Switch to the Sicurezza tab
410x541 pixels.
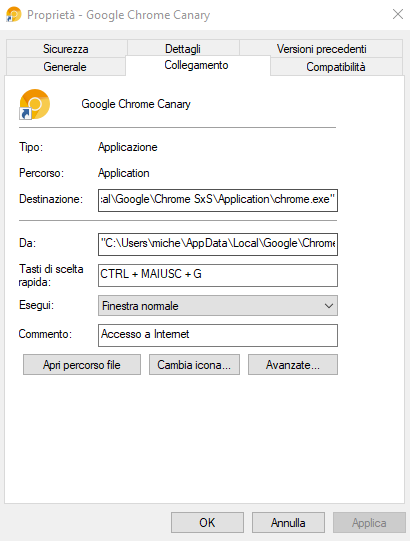[66, 48]
